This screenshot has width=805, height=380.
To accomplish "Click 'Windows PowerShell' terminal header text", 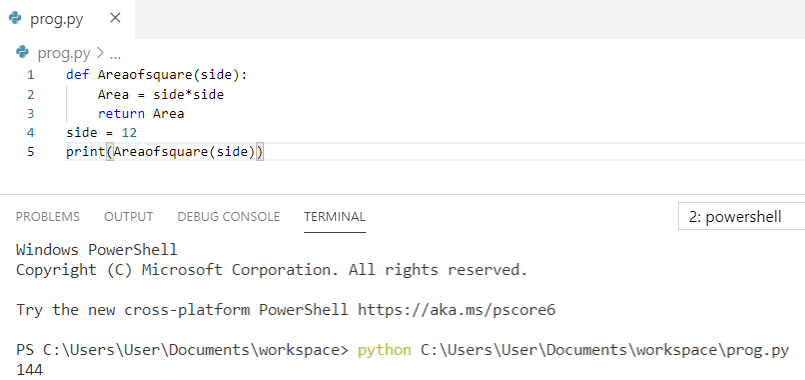I will coord(97,250).
